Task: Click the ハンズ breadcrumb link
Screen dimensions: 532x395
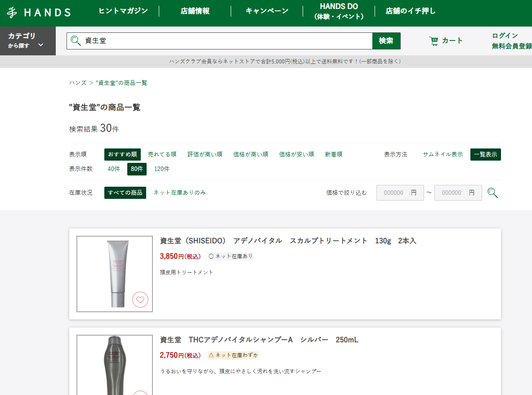Action: click(78, 83)
